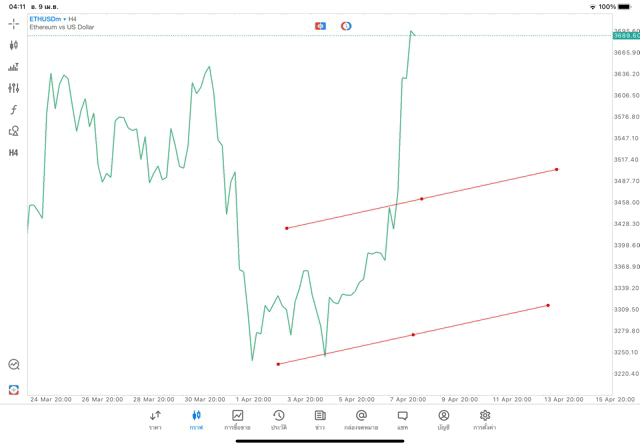Tap the chart search icon at bottom-left

[x=14, y=365]
